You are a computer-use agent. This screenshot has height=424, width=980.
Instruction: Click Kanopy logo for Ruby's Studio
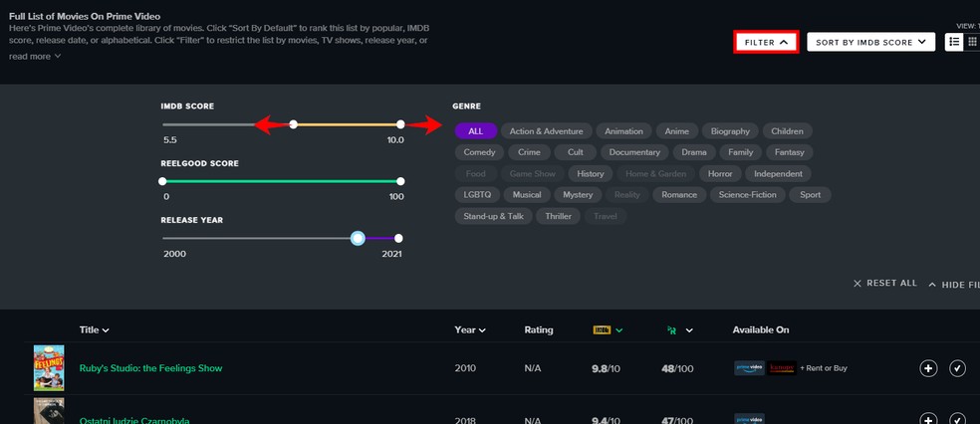782,368
